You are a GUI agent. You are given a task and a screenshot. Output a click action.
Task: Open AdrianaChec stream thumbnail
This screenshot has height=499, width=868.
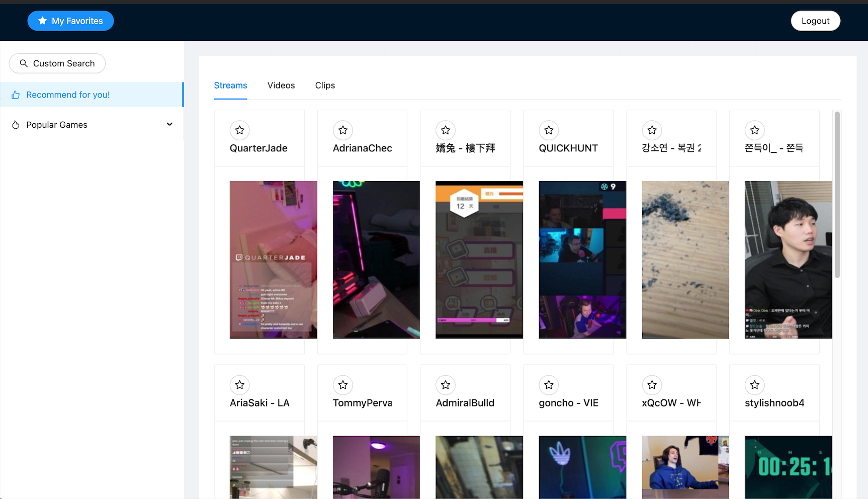pyautogui.click(x=376, y=260)
